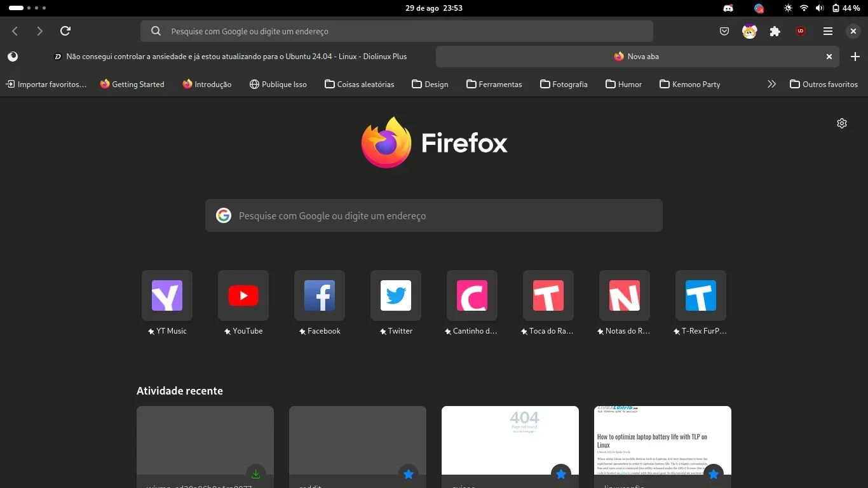Image resolution: width=868 pixels, height=488 pixels.
Task: Open the Firefox hamburger menu
Action: 827,31
